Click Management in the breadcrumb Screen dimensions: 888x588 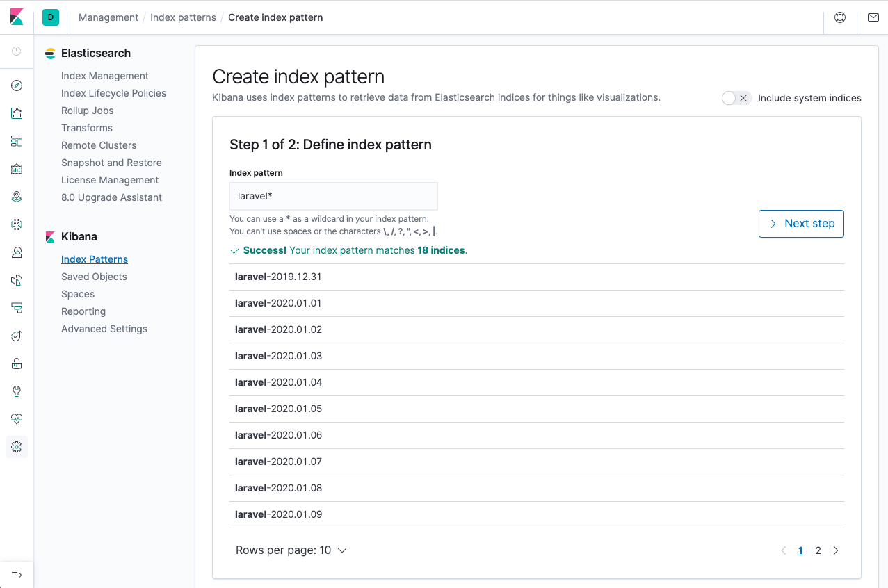coord(108,17)
